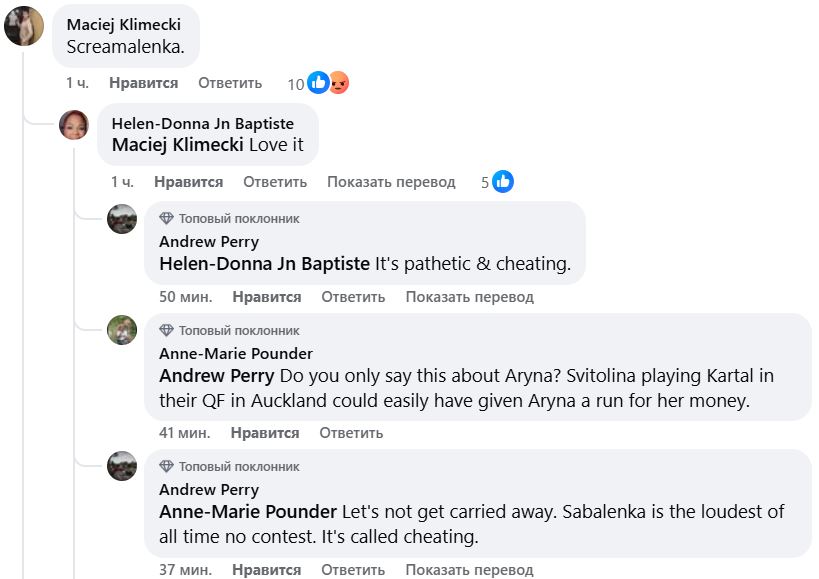Click Helen-Donna Jn Baptiste's avatar picture

point(74,125)
